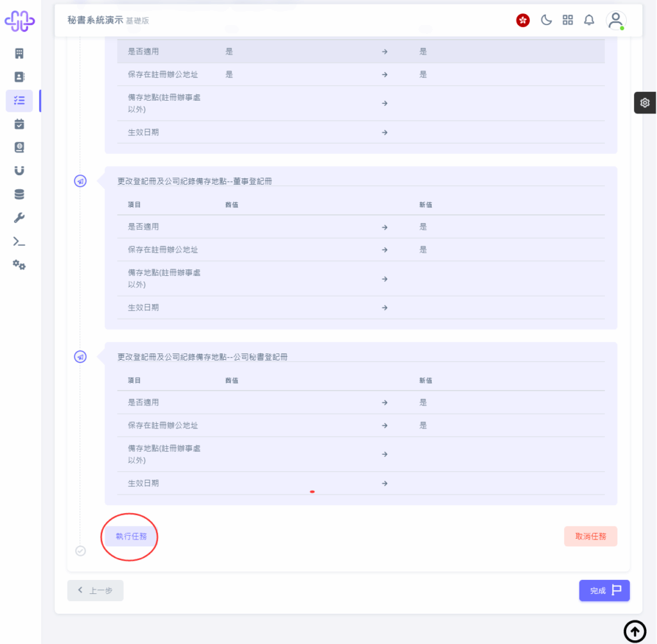This screenshot has height=644, width=657.
Task: Click the 取消任務 button
Action: click(590, 536)
